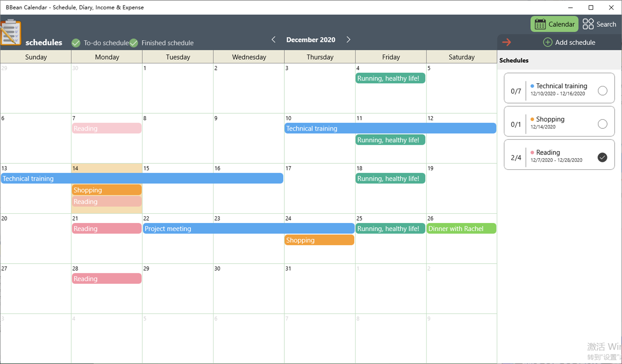622x364 pixels.
Task: Mark the Shopping schedule as finished
Action: click(603, 124)
